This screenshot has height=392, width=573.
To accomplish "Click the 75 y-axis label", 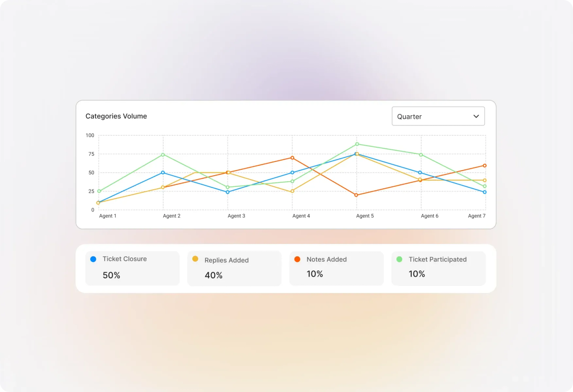I will pyautogui.click(x=92, y=154).
